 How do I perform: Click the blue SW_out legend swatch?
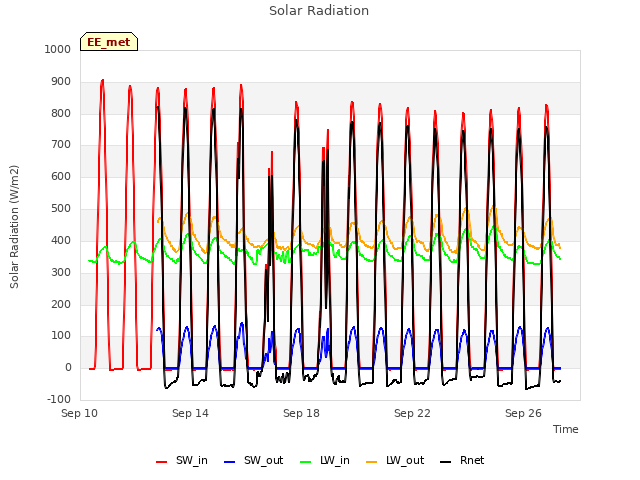point(230,462)
